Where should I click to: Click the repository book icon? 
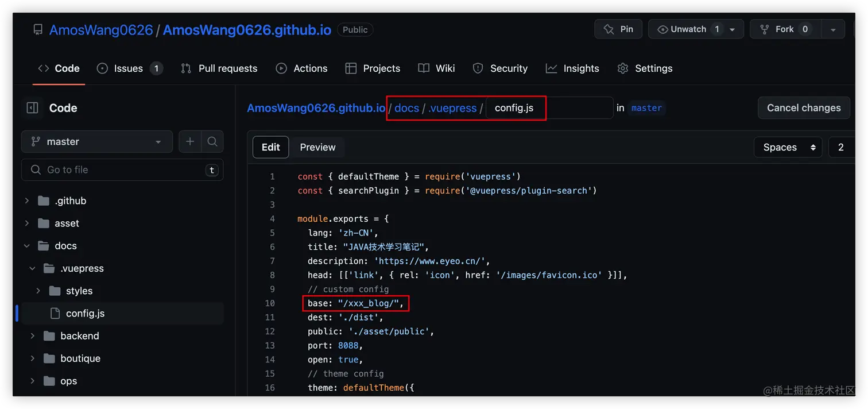(x=38, y=29)
